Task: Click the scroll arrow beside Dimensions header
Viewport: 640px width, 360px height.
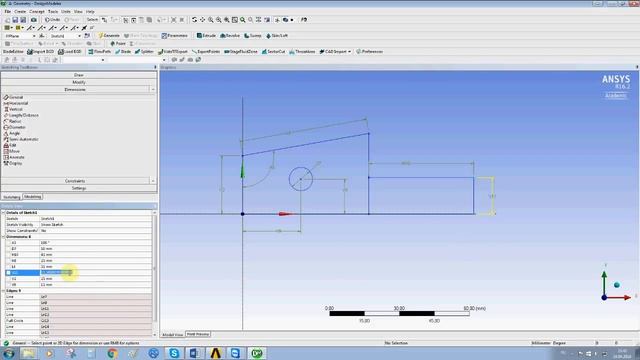Action: pos(153,90)
